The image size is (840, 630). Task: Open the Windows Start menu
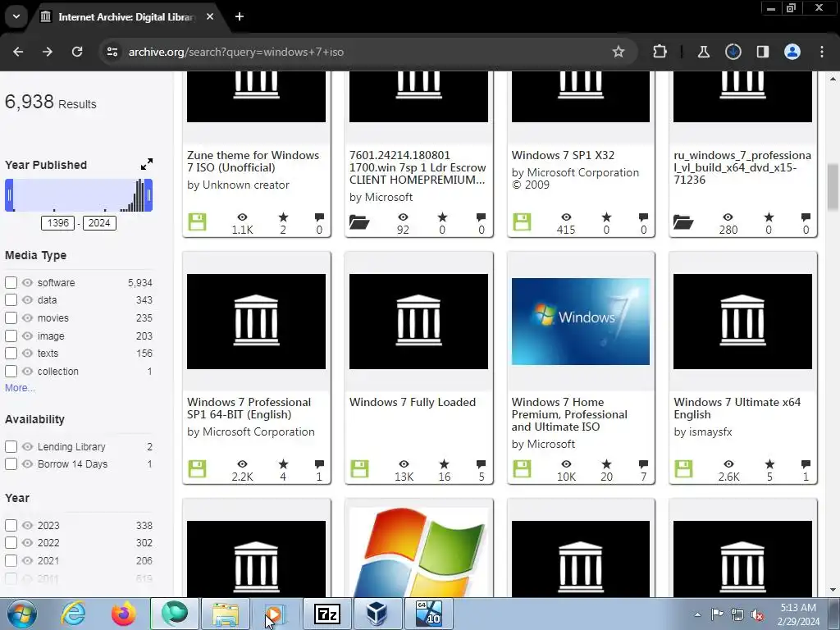coord(21,614)
